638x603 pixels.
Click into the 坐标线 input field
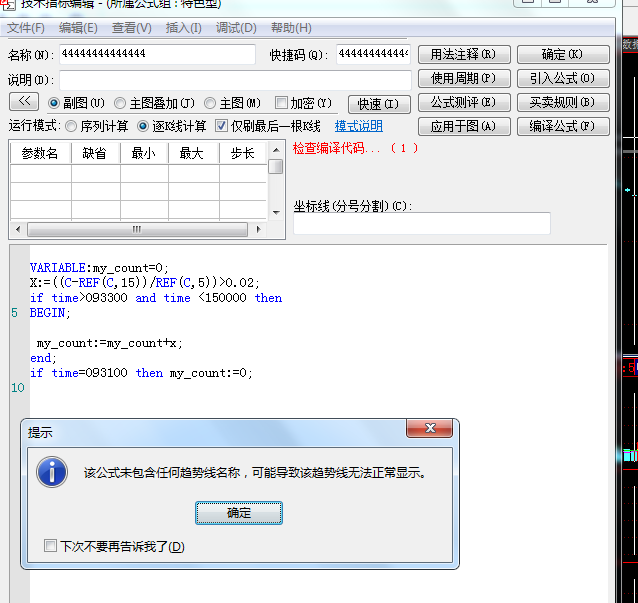pyautogui.click(x=422, y=223)
